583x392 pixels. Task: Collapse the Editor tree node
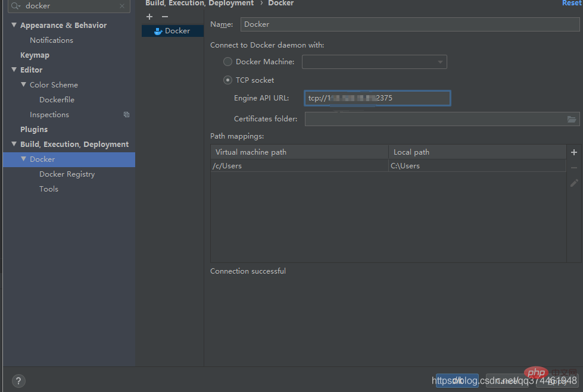pyautogui.click(x=14, y=70)
